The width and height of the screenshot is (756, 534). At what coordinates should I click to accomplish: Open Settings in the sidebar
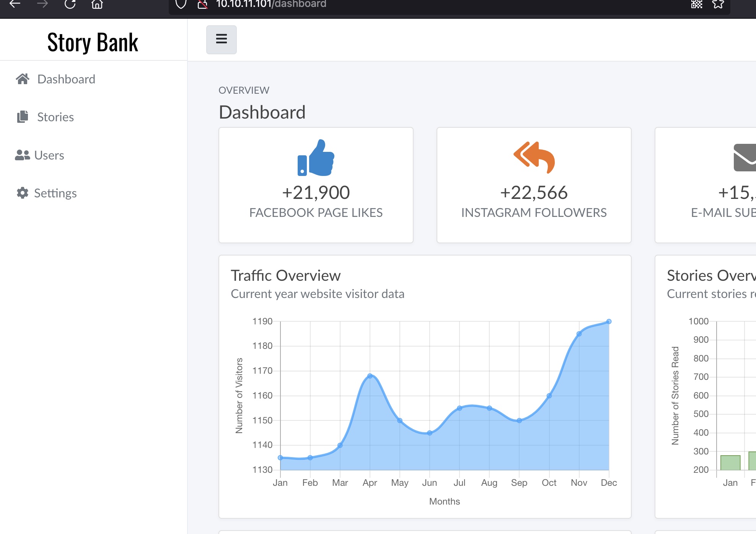(55, 193)
